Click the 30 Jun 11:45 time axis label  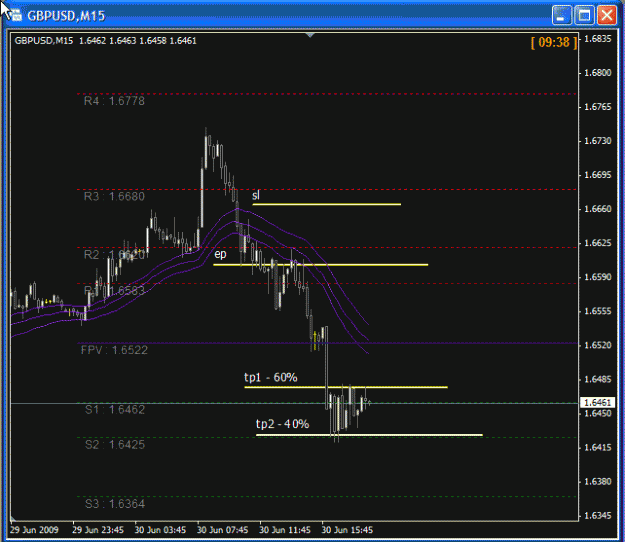(x=285, y=530)
